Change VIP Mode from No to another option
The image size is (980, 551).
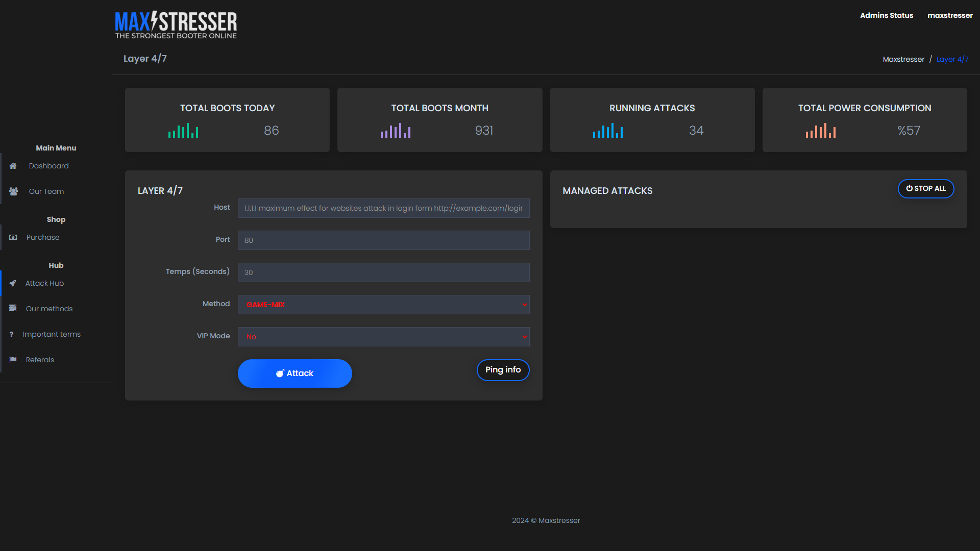tap(383, 337)
